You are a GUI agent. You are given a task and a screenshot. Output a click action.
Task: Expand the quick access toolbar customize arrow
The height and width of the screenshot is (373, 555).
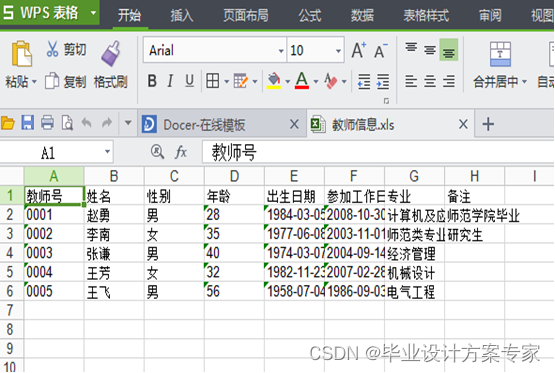pyautogui.click(x=128, y=123)
